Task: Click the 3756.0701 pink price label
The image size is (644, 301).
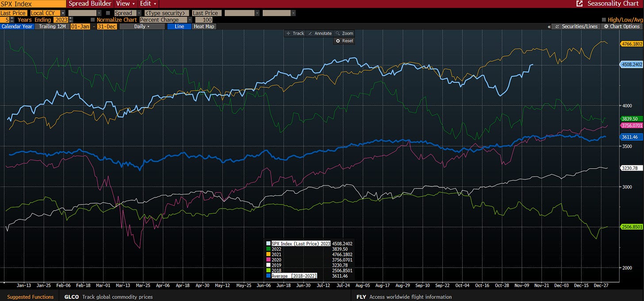Action: pos(632,126)
